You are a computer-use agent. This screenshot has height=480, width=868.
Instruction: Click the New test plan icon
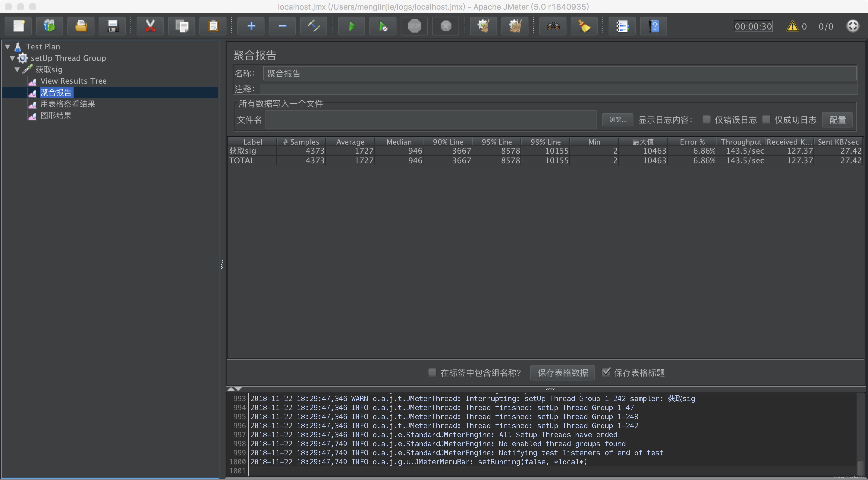19,26
